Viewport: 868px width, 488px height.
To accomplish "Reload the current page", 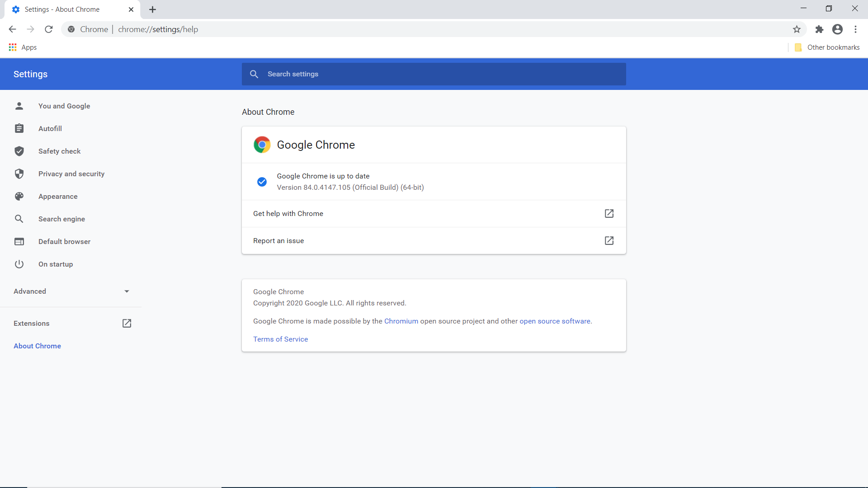I will [x=49, y=29].
